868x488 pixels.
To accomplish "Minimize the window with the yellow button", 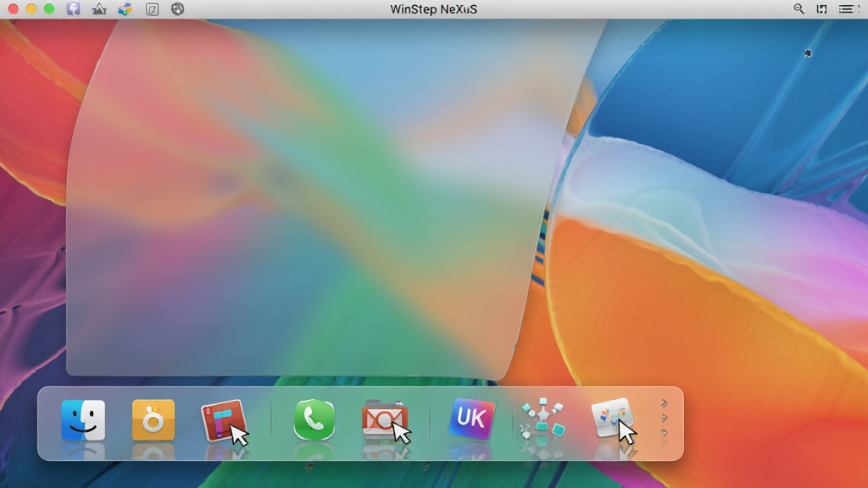I will [31, 8].
